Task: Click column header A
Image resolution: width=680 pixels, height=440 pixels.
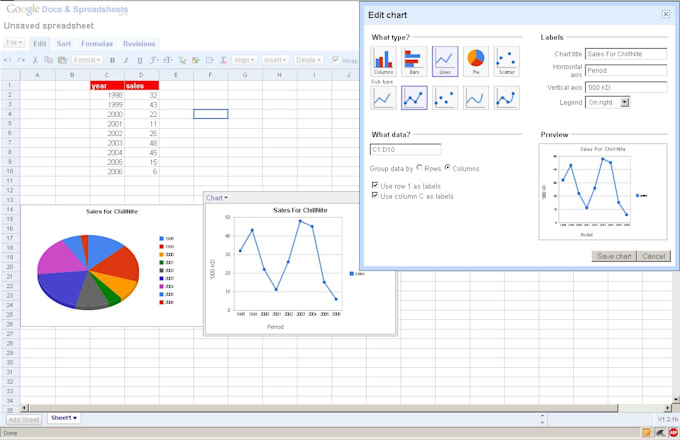Action: [38, 75]
